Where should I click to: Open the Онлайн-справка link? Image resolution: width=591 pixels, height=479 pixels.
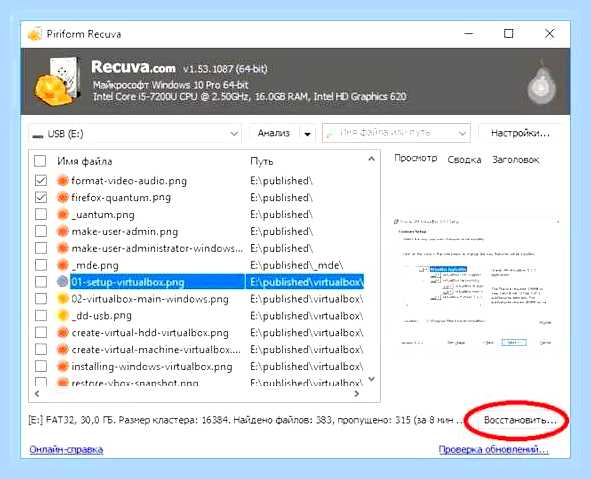click(66, 450)
